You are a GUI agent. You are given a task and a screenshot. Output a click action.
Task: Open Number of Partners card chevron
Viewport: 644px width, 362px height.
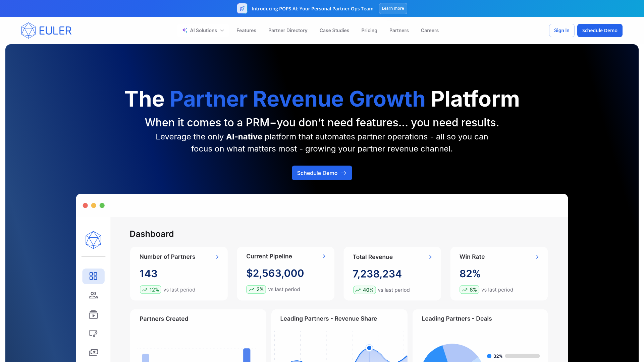click(217, 257)
